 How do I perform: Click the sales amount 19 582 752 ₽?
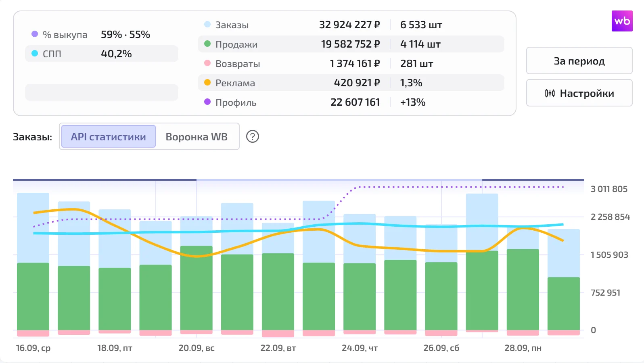[350, 44]
